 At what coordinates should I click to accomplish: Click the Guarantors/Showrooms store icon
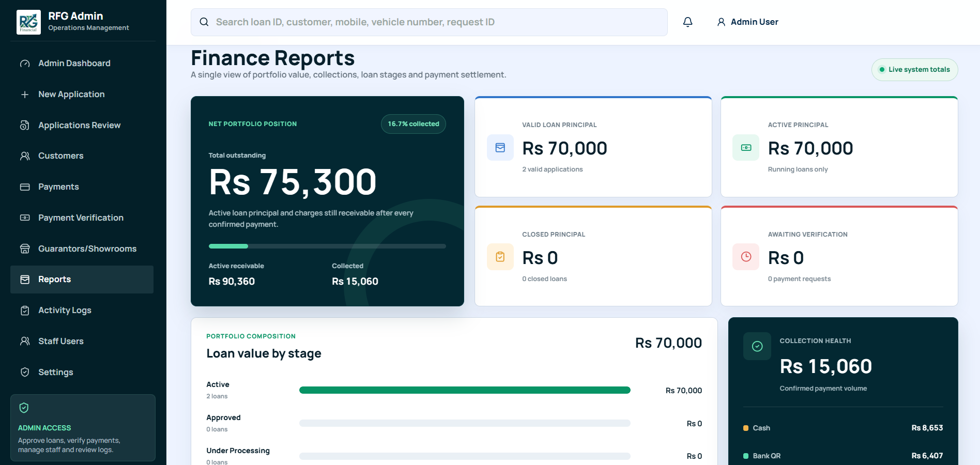25,249
